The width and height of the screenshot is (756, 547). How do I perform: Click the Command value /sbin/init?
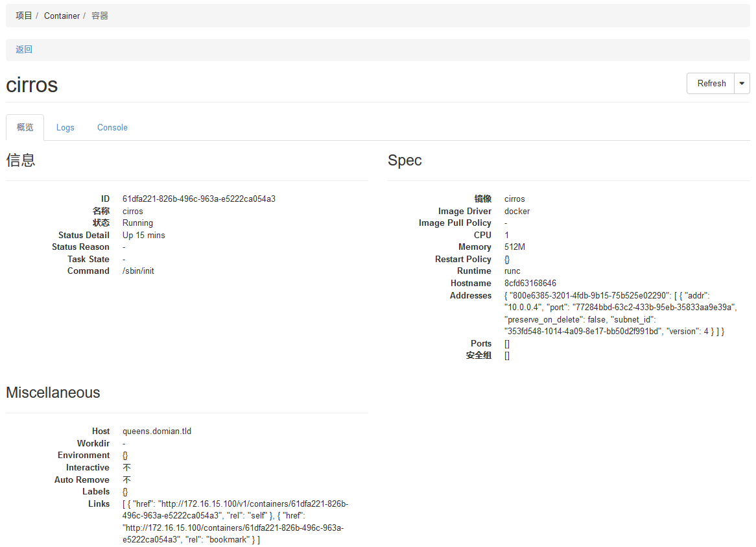tap(138, 271)
